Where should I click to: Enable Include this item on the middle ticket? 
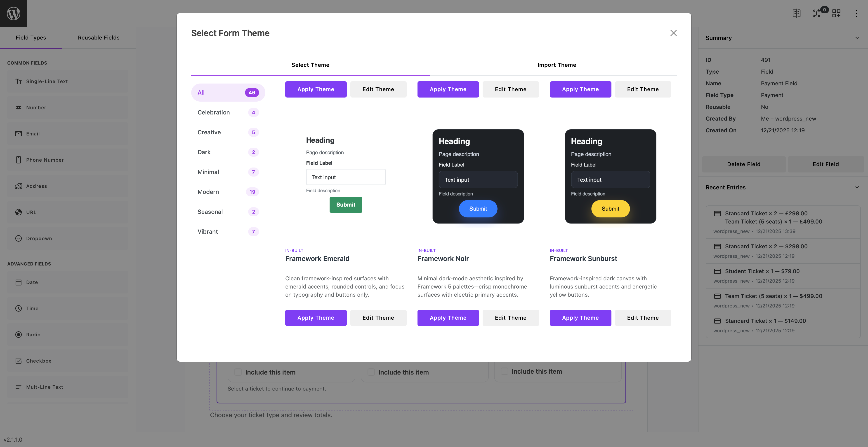click(371, 372)
